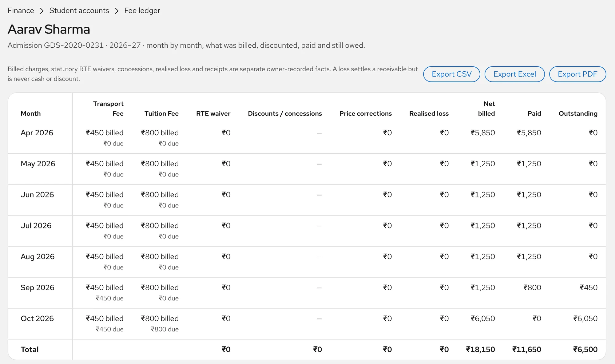Select the Fee ledger breadcrumb

pos(142,10)
